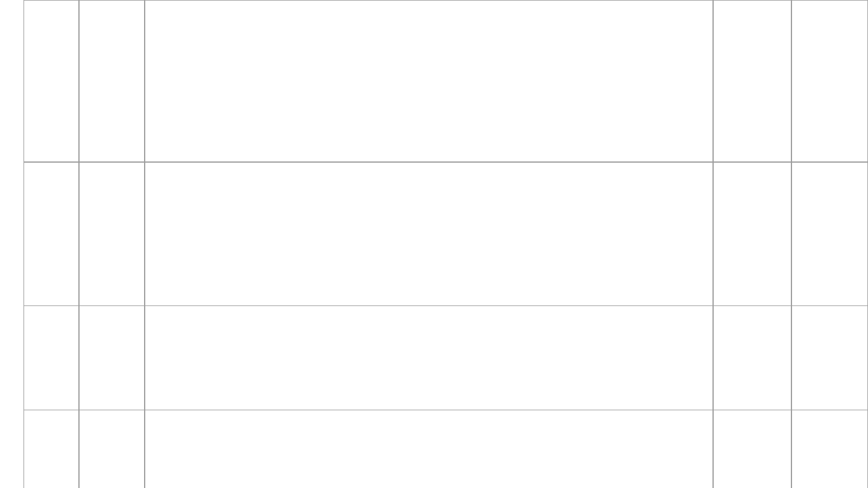Focus the bottom row's second column cell
The height and width of the screenshot is (488, 868).
112,449
